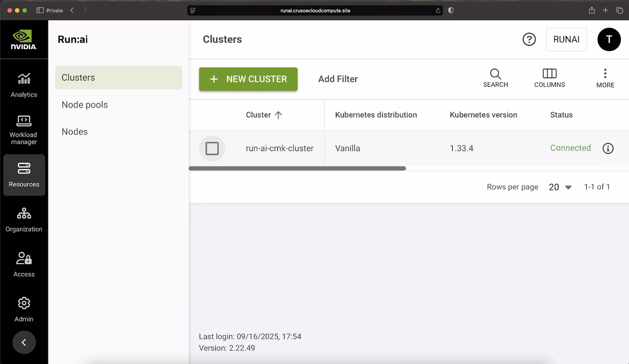Open the Rows per page dropdown
The height and width of the screenshot is (364, 629).
tap(560, 187)
